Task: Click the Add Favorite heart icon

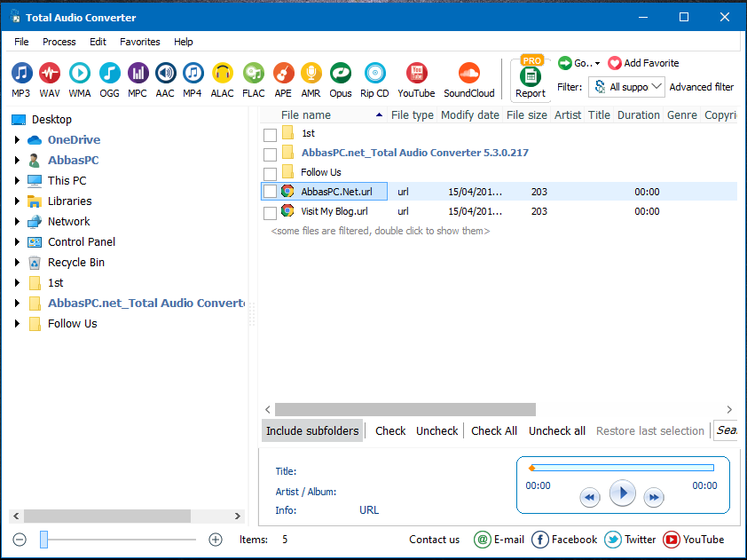Action: (615, 63)
